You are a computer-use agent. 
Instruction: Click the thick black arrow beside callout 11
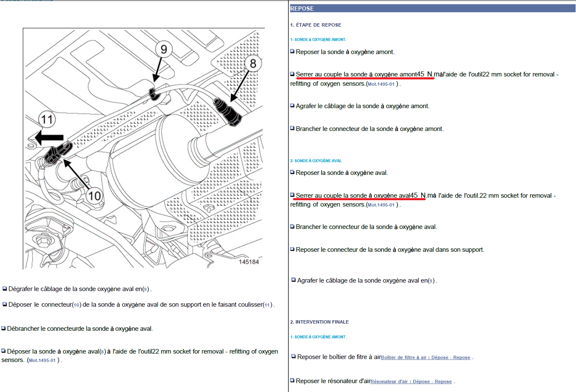49,138
